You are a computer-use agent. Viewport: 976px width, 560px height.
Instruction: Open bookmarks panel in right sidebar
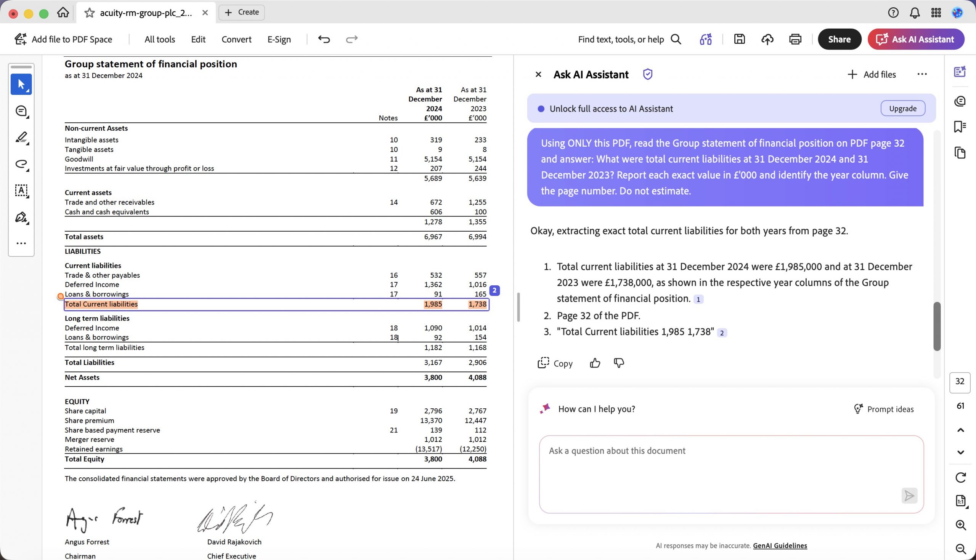[960, 126]
